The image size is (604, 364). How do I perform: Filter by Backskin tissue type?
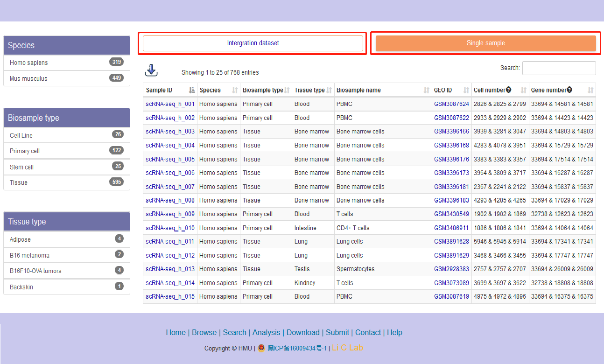67,287
